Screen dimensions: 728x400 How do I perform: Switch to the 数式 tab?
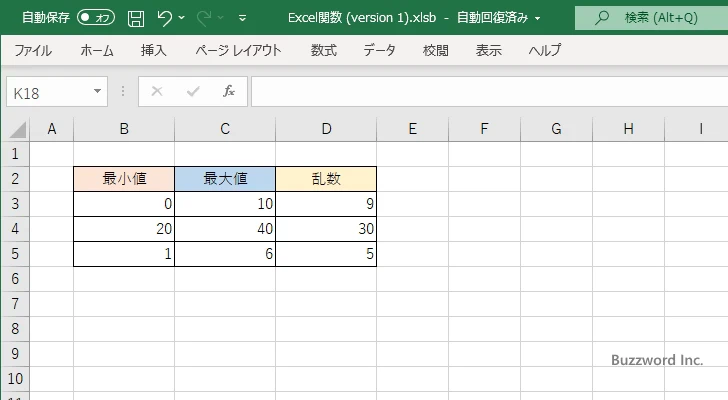[x=324, y=50]
